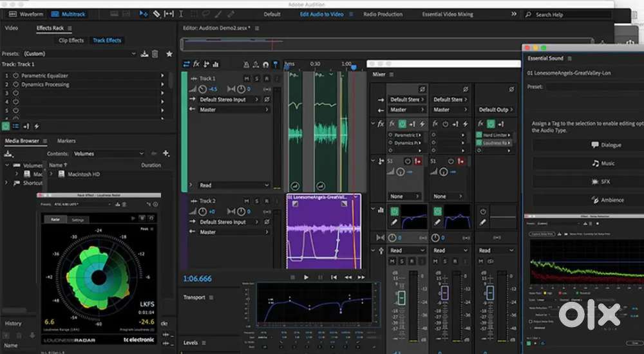Solo Track 2 with its S button
This screenshot has width=644, height=354.
(257, 201)
